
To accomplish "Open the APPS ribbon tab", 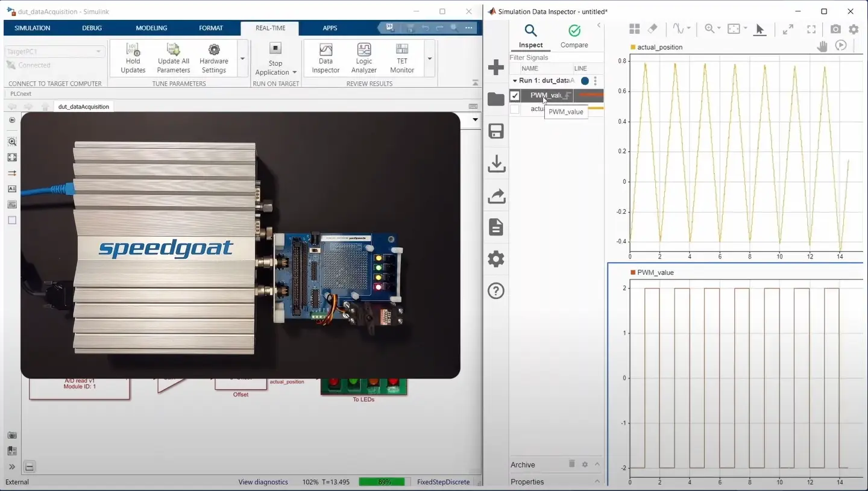I will (x=330, y=28).
